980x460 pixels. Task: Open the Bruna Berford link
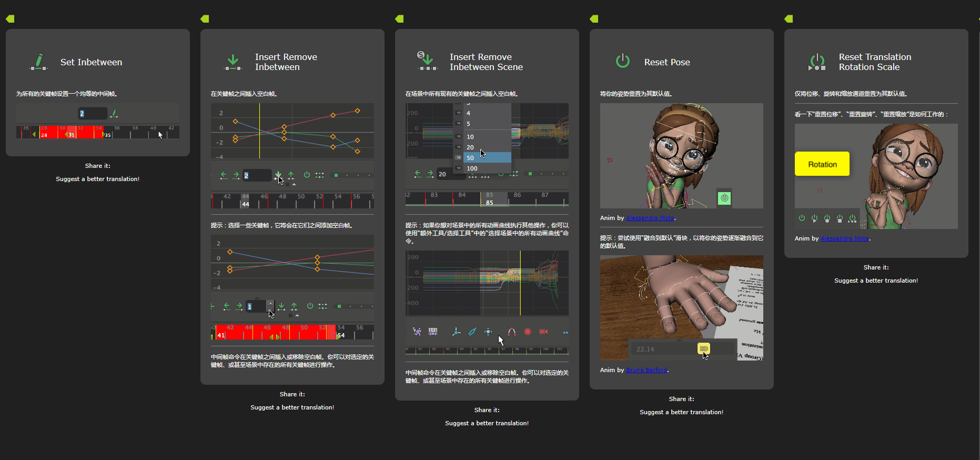[x=646, y=370]
